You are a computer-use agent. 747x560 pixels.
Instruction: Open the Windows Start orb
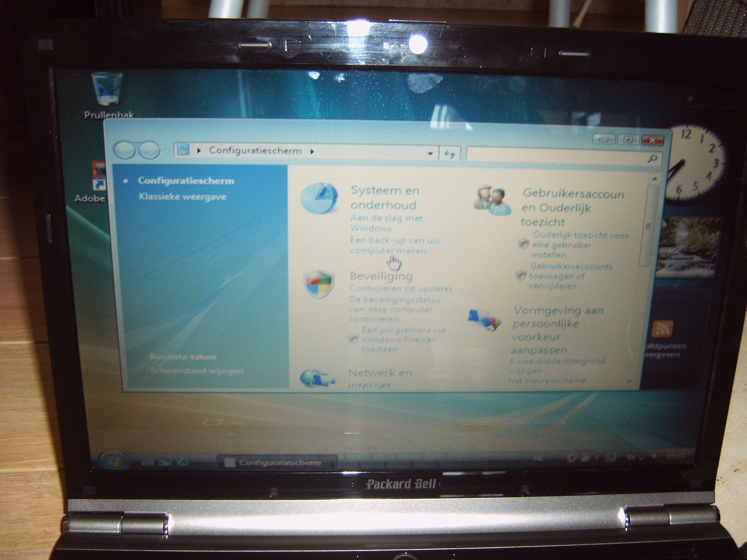114,461
